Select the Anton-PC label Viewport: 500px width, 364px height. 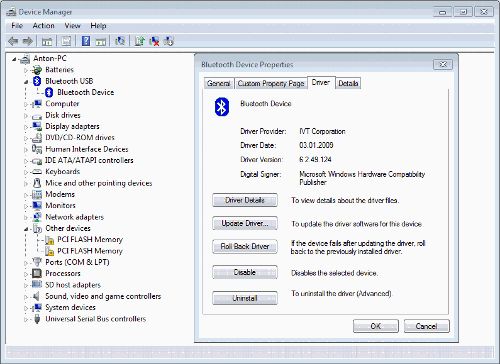tap(50, 59)
